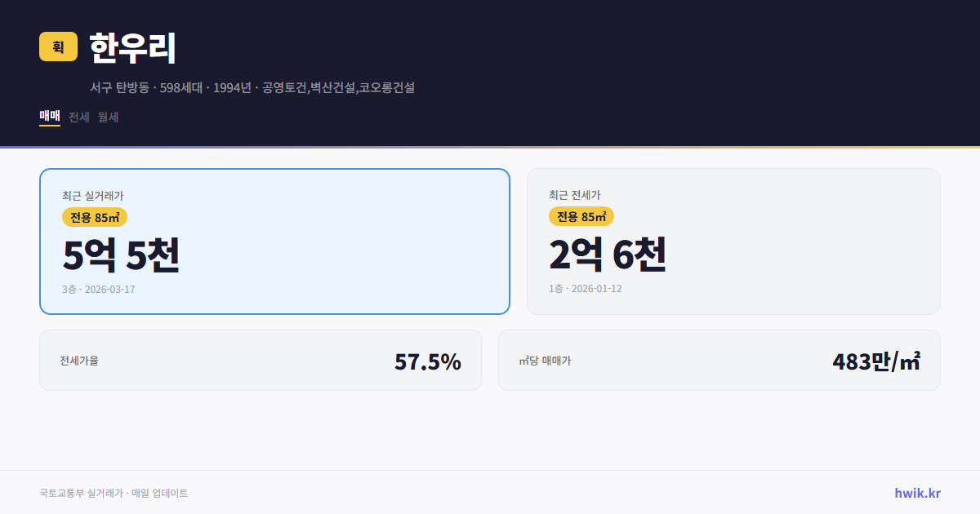This screenshot has height=514, width=980.
Task: Switch to the 전세 tab
Action: [x=78, y=117]
